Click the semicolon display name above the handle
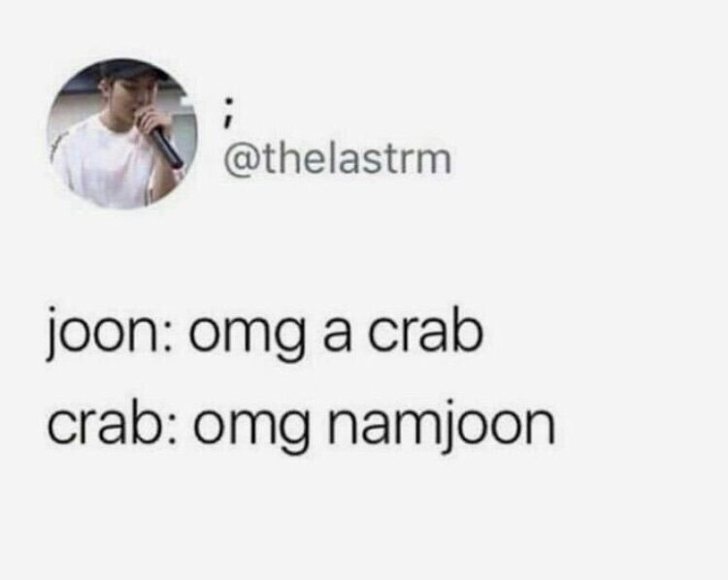 [226, 113]
